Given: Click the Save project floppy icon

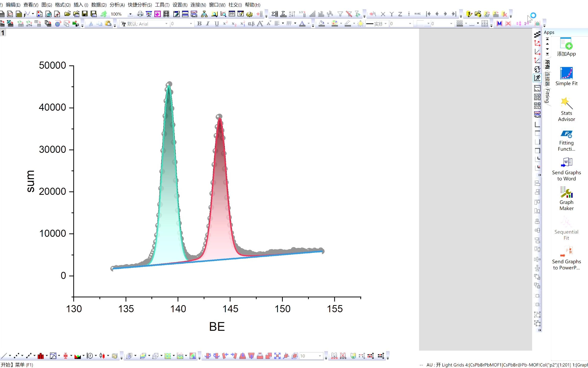Looking at the screenshot, I should point(85,14).
